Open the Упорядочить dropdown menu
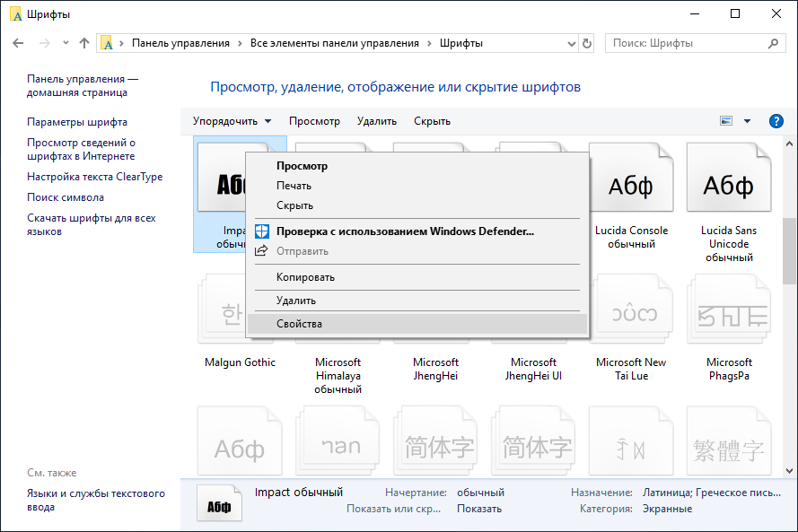Screen dimensions: 798x532 point(232,121)
